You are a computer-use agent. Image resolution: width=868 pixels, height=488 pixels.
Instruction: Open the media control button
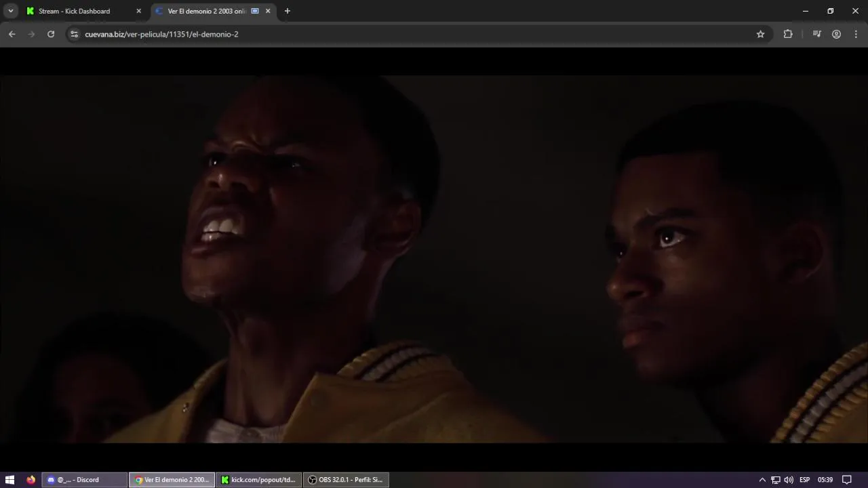click(x=817, y=34)
